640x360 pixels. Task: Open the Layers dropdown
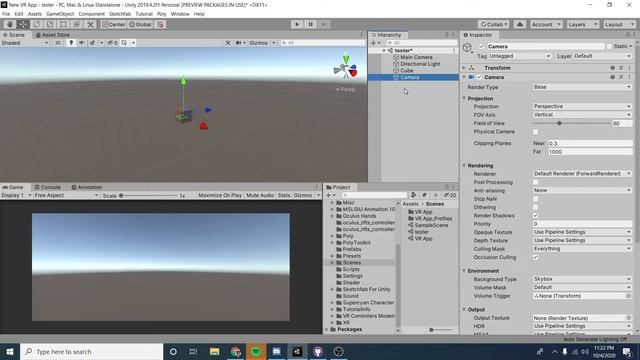(x=582, y=24)
